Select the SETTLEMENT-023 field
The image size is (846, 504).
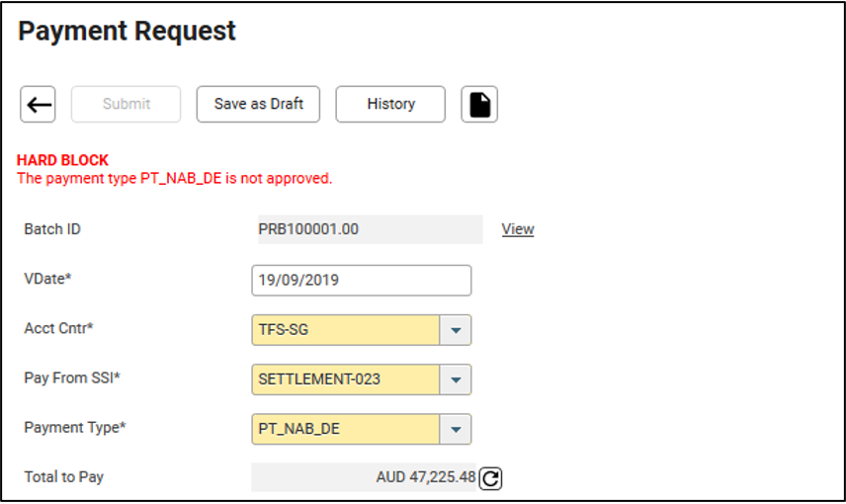point(346,379)
